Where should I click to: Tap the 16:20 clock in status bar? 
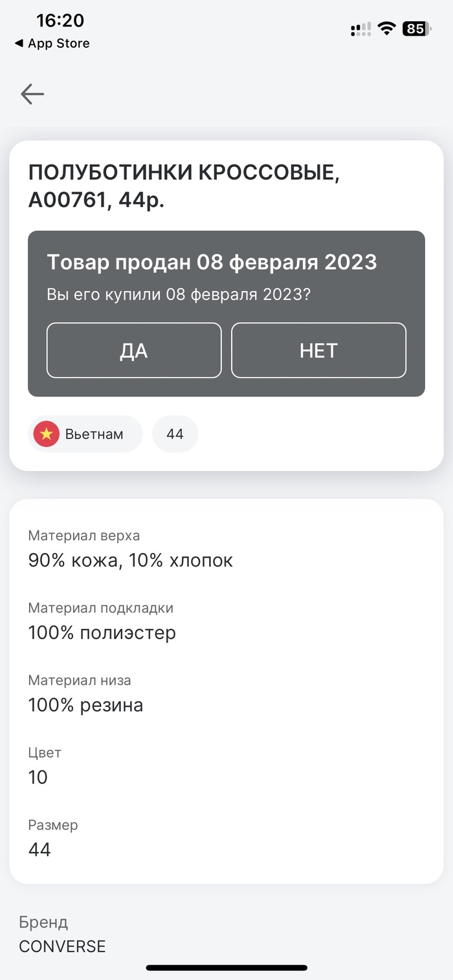[60, 21]
